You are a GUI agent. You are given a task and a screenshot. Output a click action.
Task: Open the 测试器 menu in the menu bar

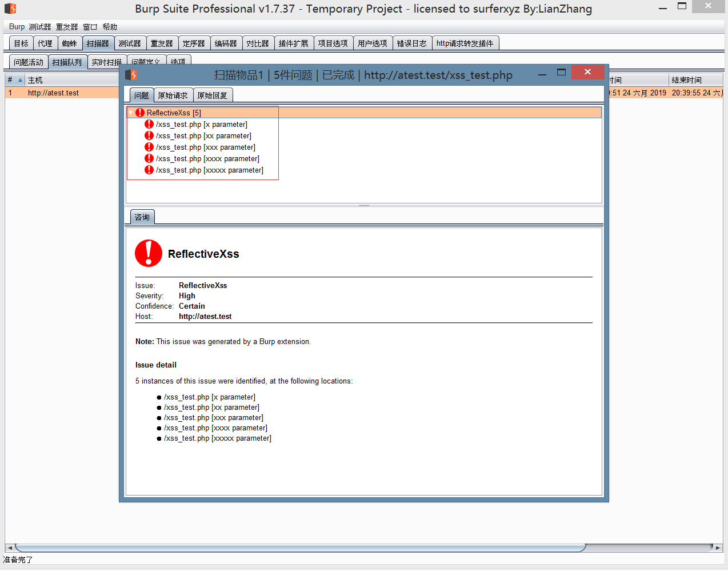point(40,27)
